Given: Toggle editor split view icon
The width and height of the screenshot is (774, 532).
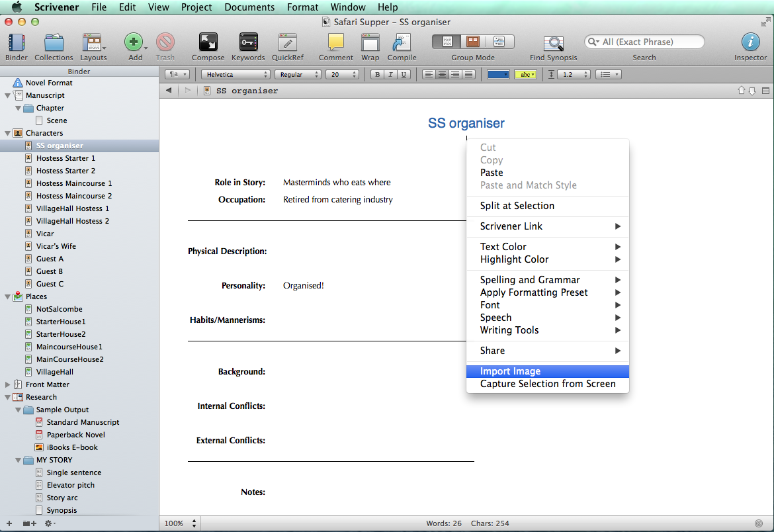Looking at the screenshot, I should pos(765,91).
